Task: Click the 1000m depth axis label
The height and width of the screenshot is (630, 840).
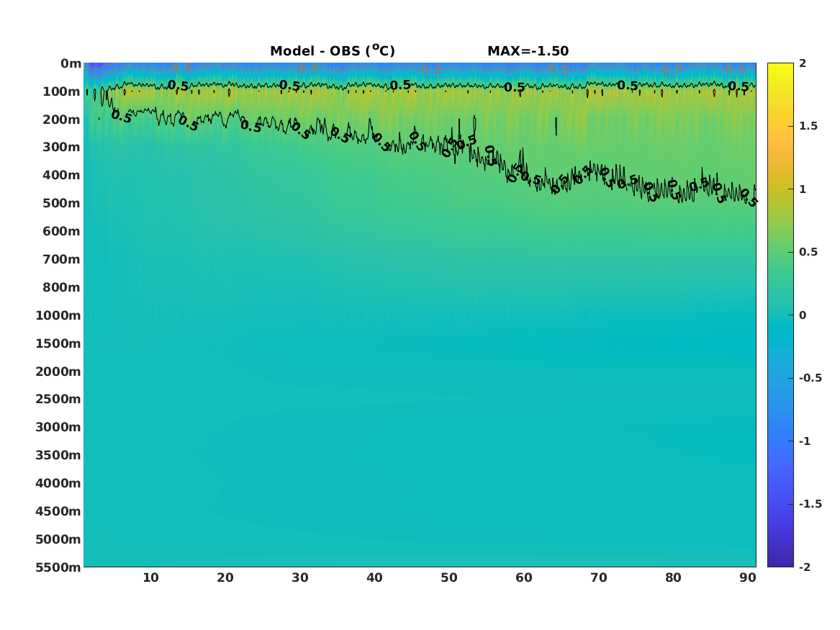Action: point(58,315)
